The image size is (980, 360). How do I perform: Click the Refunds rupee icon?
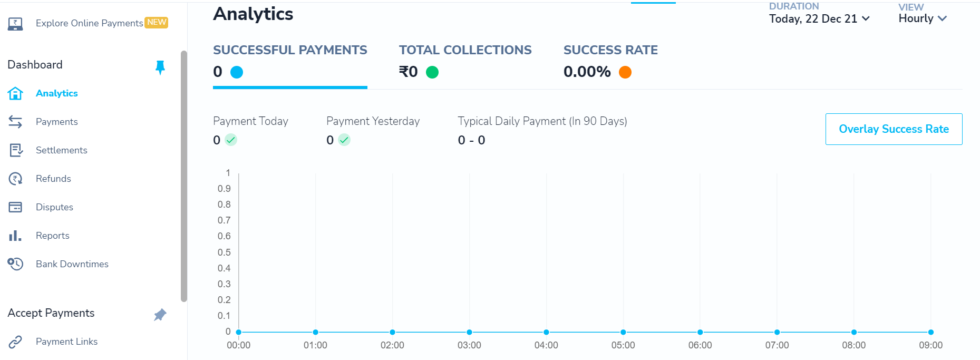(x=15, y=179)
